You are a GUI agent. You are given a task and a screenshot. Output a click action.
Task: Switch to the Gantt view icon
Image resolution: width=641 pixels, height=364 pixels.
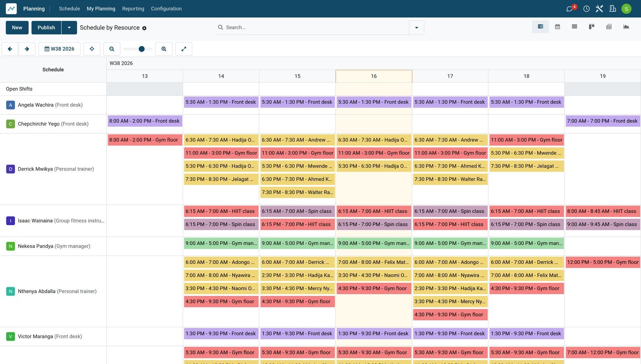pyautogui.click(x=540, y=27)
